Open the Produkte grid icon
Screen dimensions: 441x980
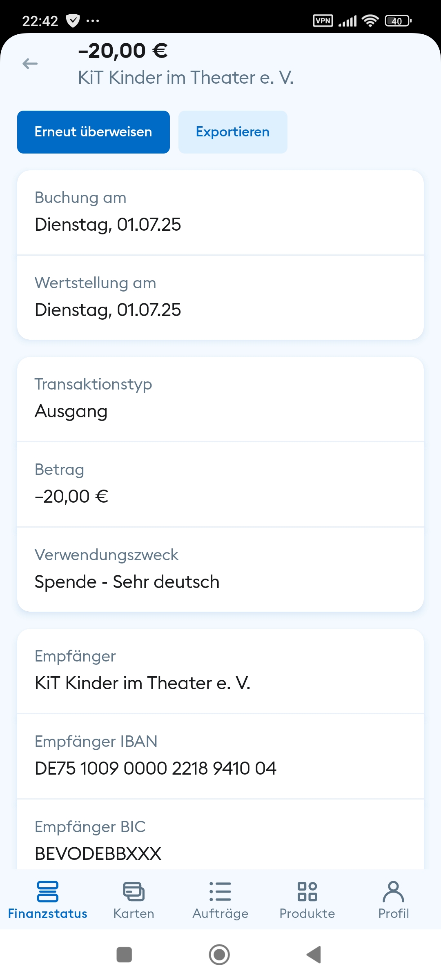(x=307, y=892)
